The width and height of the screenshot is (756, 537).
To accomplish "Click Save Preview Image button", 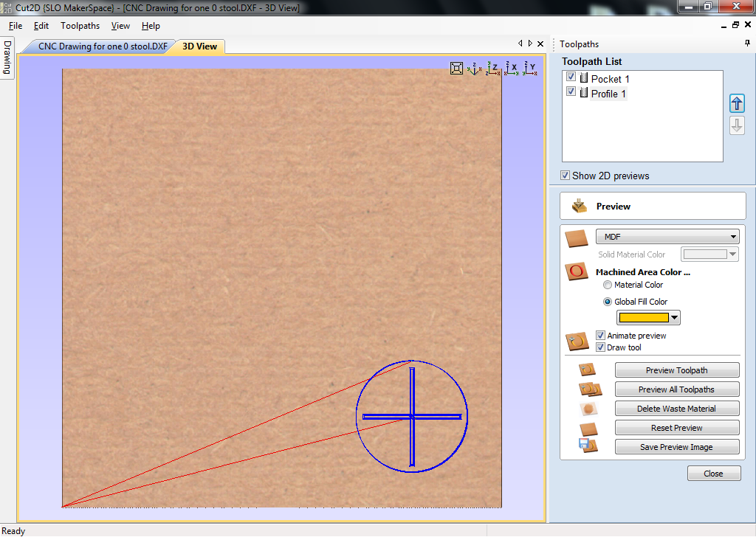I will (677, 447).
